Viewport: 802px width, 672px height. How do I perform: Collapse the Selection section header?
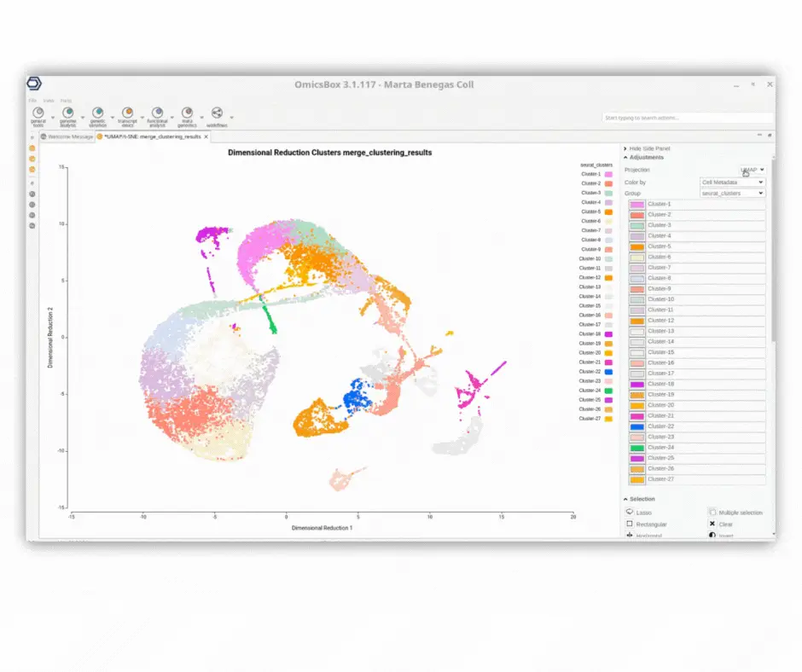(x=641, y=499)
